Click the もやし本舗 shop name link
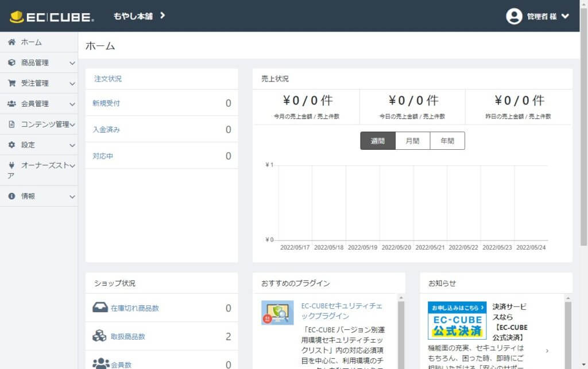Viewport: 588px width, 369px height. [133, 16]
